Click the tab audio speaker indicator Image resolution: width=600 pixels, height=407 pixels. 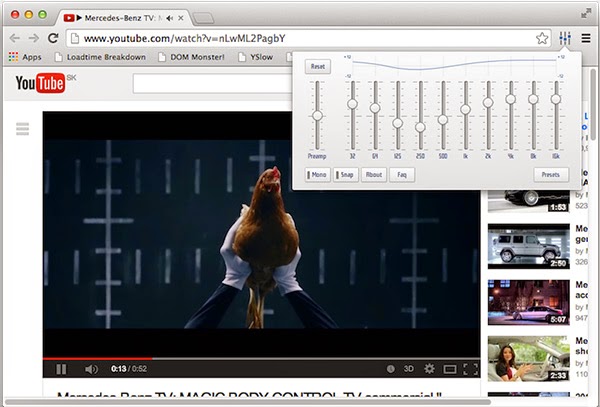point(170,18)
